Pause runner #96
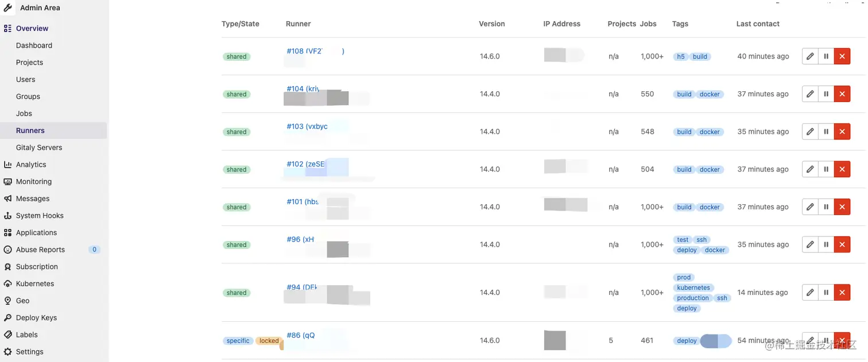 826,244
